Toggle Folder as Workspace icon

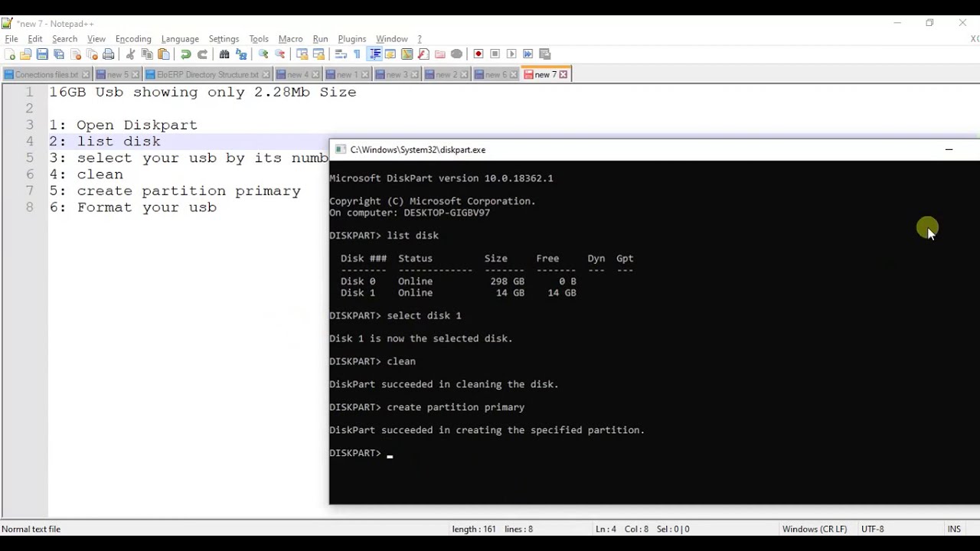[x=439, y=54]
